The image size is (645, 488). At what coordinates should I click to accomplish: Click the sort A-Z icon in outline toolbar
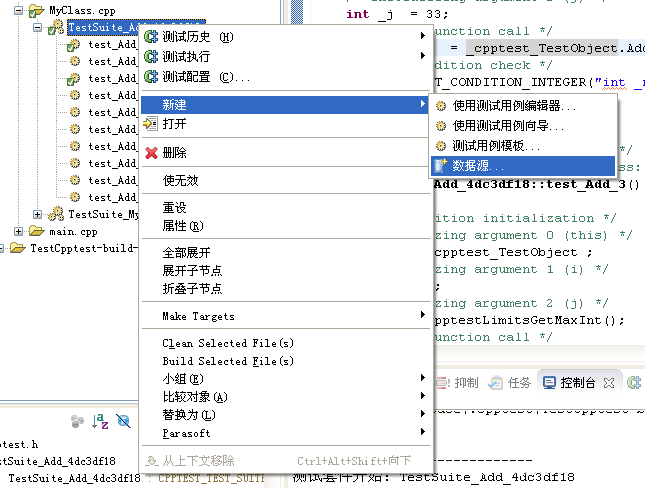tap(100, 421)
